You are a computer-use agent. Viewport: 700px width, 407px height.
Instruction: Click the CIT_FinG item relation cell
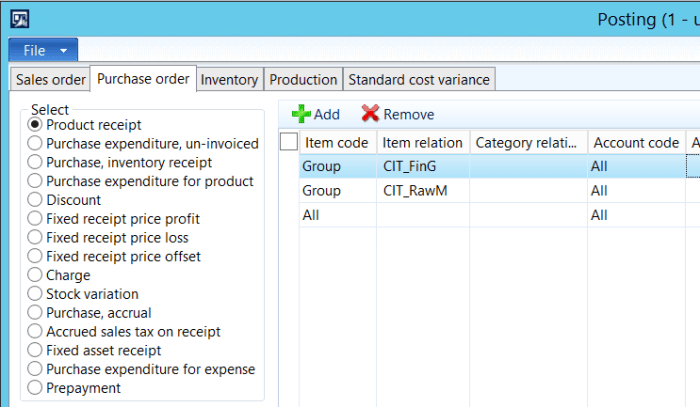(x=423, y=166)
